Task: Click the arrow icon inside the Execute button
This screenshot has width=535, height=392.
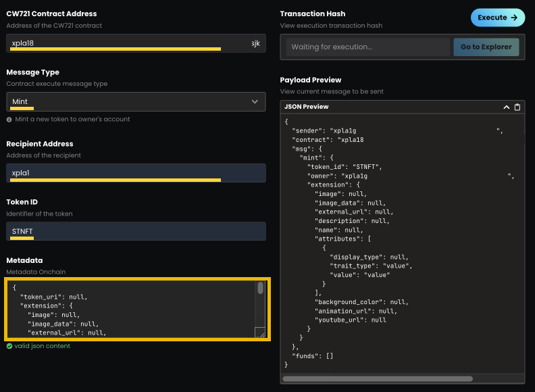Action: click(x=514, y=18)
